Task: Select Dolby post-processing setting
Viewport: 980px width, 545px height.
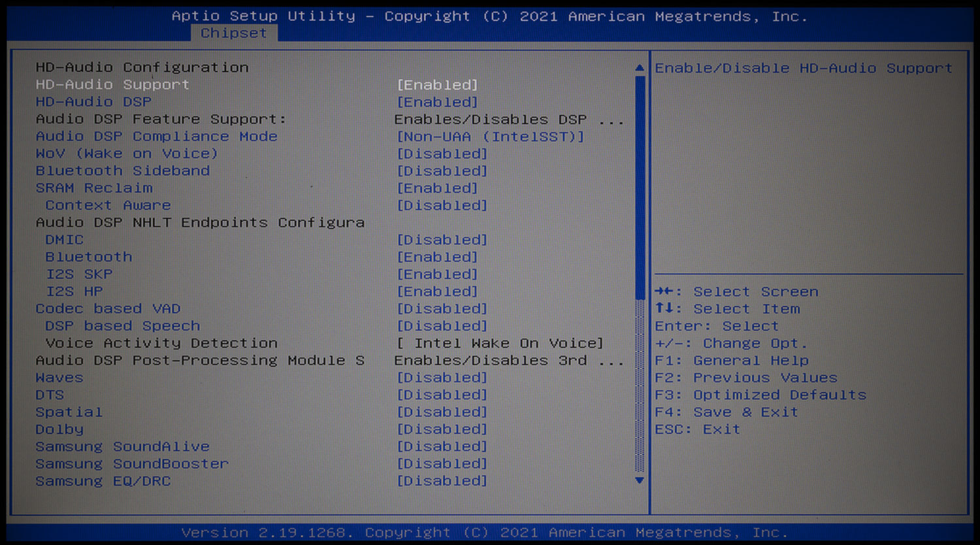Action: pyautogui.click(x=59, y=429)
